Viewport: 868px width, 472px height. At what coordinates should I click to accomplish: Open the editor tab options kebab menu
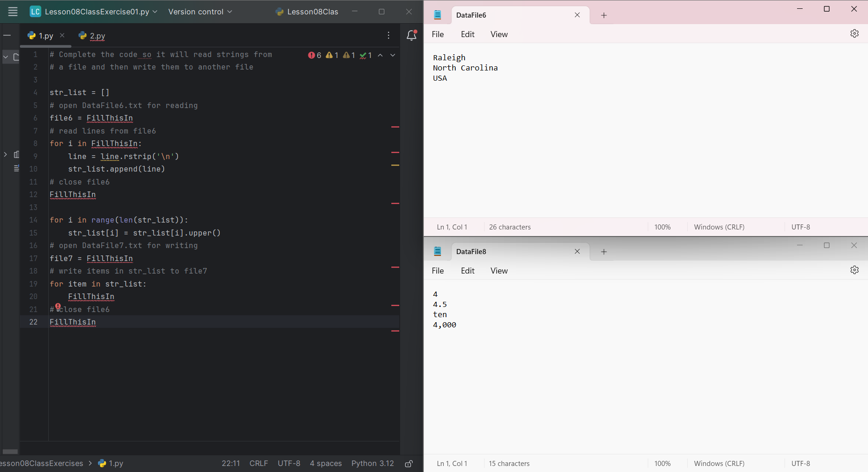pos(388,36)
